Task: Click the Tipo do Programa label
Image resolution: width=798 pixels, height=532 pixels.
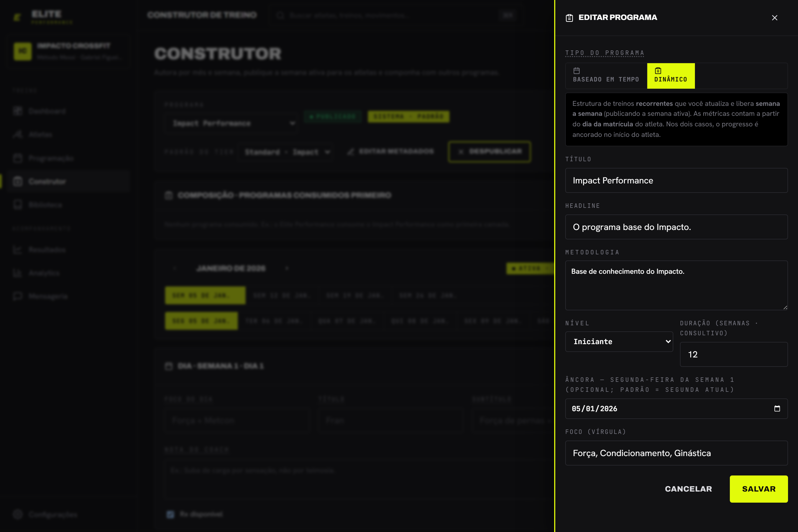Action: click(605, 53)
